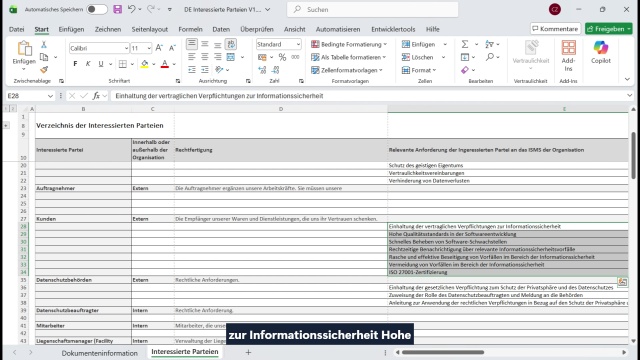640x360 pixels.
Task: Toggle bottom vertical alignment
Action: click(218, 44)
